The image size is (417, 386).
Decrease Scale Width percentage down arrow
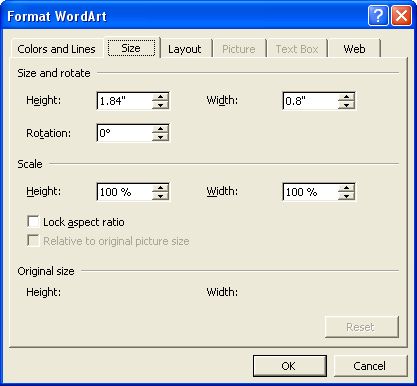346,196
